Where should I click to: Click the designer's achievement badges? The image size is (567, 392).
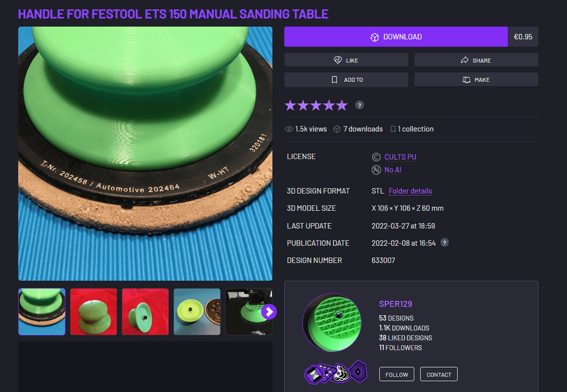[x=336, y=372]
